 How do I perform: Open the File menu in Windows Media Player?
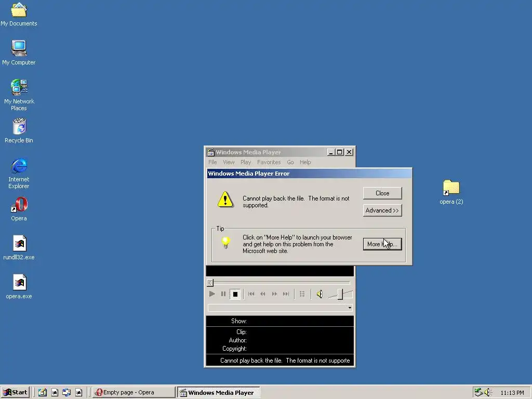point(212,162)
